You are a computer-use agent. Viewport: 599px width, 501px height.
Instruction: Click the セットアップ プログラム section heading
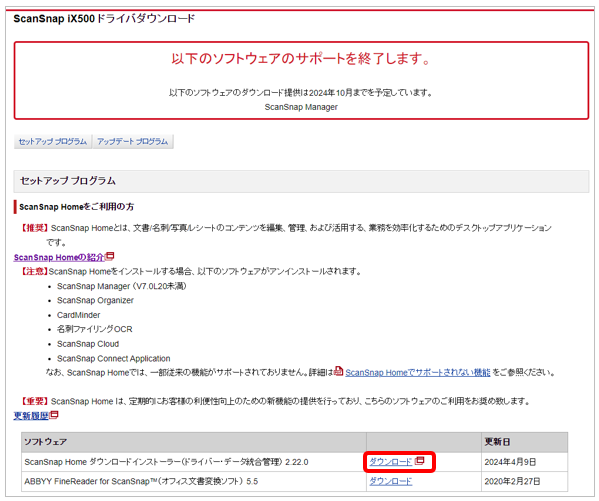[68, 181]
